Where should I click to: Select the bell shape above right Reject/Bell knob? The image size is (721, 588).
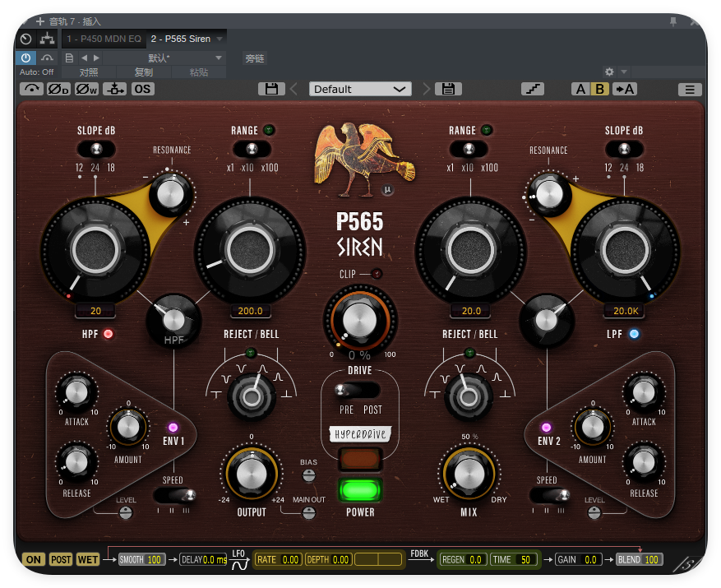click(481, 368)
